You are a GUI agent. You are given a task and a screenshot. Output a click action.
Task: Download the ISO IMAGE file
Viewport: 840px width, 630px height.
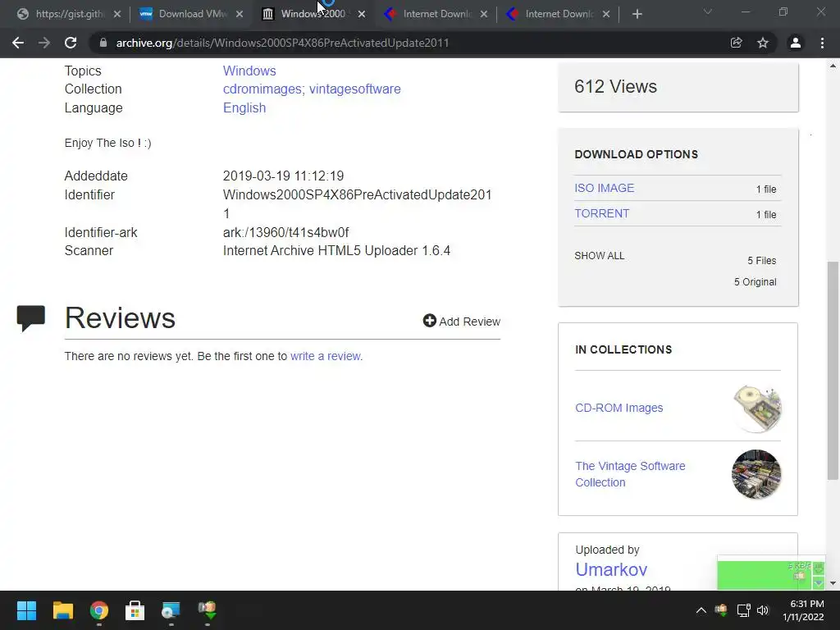tap(605, 188)
